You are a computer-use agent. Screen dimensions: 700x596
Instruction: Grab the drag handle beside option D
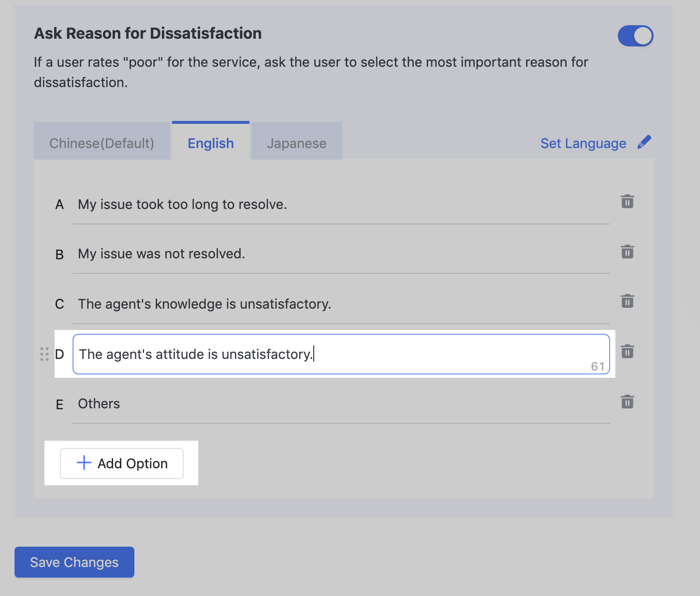(x=44, y=354)
